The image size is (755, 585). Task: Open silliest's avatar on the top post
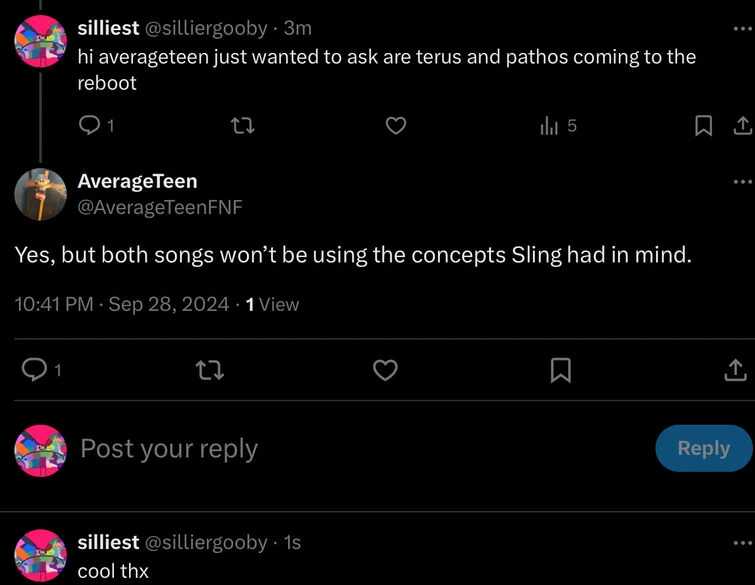40,42
